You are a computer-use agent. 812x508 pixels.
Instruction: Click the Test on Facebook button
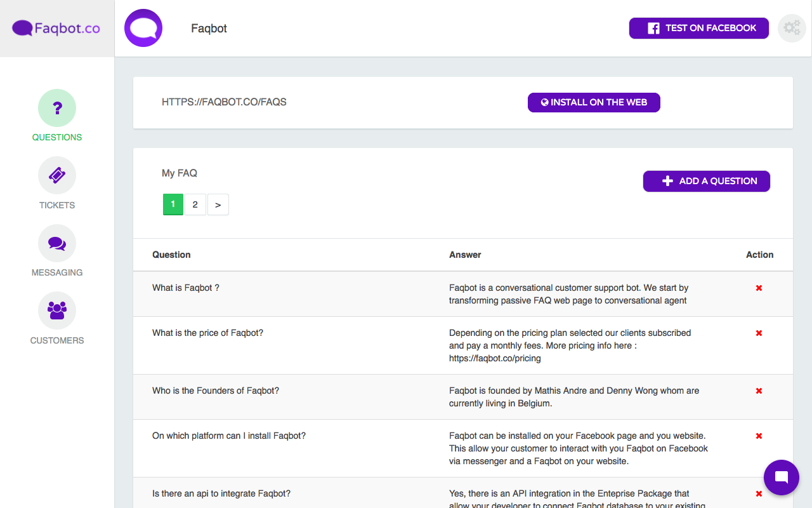click(699, 28)
